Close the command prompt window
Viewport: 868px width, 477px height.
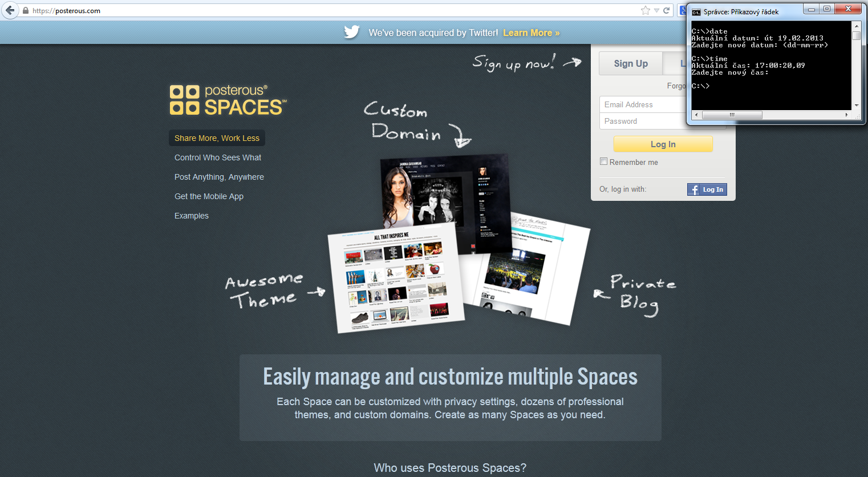point(849,9)
